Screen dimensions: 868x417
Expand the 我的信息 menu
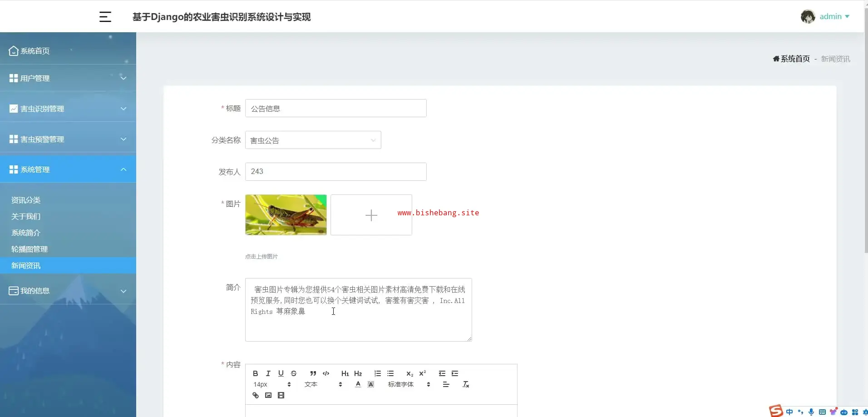pos(68,291)
